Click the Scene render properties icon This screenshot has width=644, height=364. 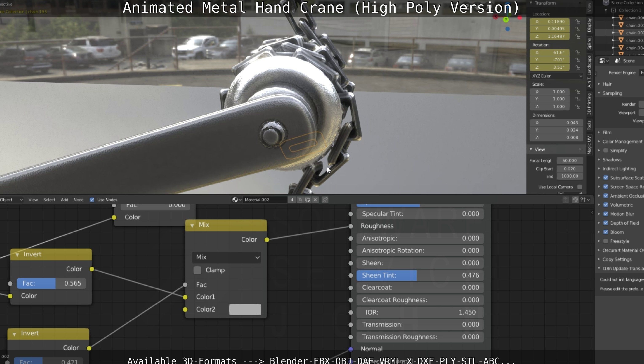pyautogui.click(x=618, y=61)
